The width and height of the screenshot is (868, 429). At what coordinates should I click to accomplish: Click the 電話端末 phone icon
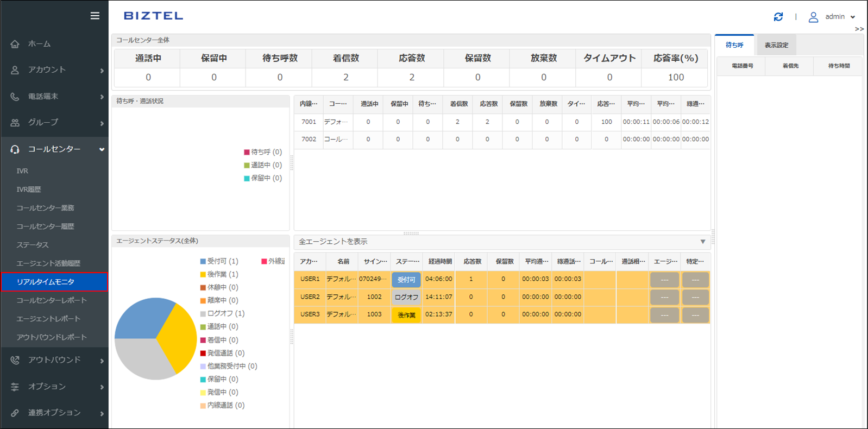(15, 97)
